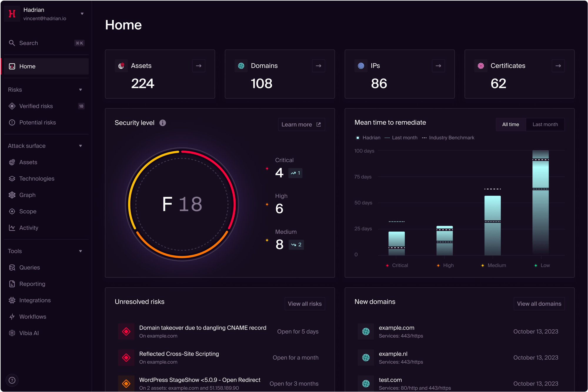Click the High risk count 6

click(x=279, y=209)
